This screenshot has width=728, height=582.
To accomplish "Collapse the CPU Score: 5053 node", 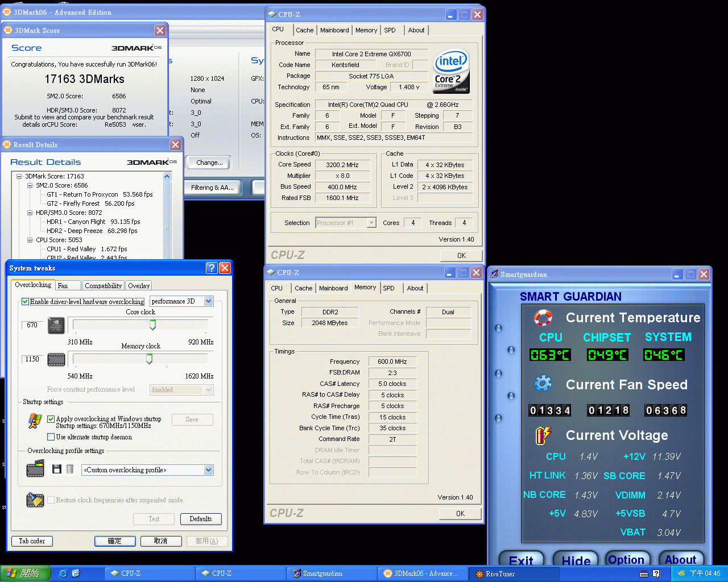I will [30, 240].
